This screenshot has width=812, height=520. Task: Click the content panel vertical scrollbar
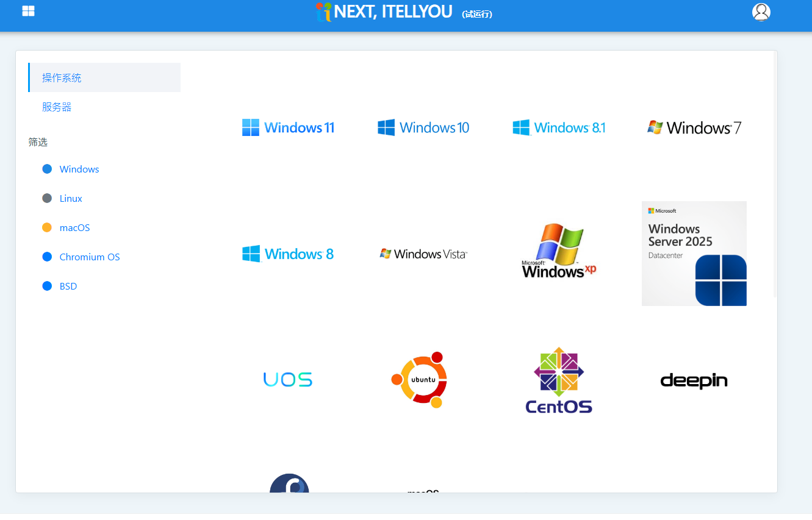tap(775, 174)
